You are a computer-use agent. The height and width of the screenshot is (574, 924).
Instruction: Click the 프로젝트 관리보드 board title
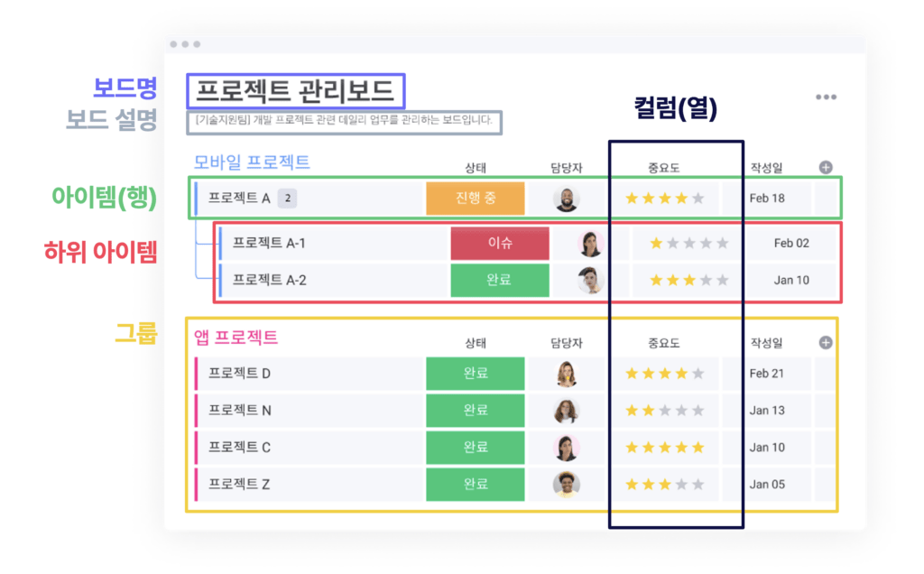(295, 91)
